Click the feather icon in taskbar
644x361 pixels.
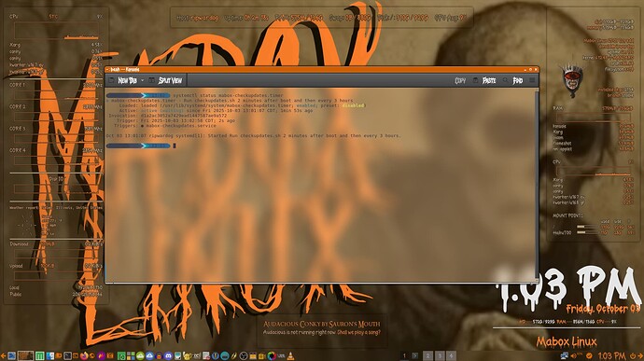(234, 355)
